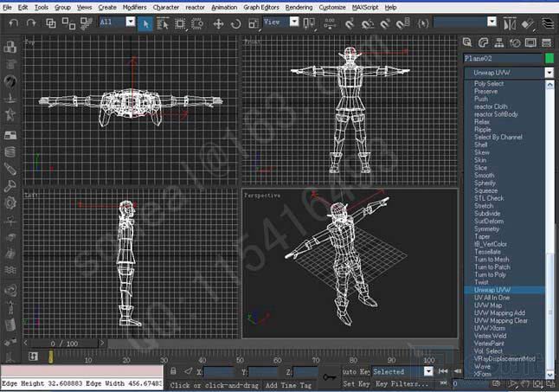Open the Selected key filter dropdown

[x=428, y=372]
